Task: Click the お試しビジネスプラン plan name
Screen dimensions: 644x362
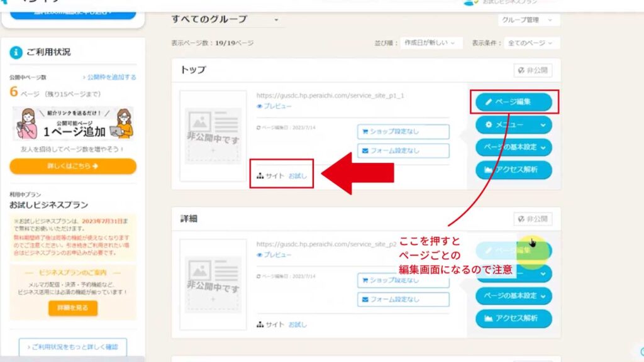Action: click(49, 205)
